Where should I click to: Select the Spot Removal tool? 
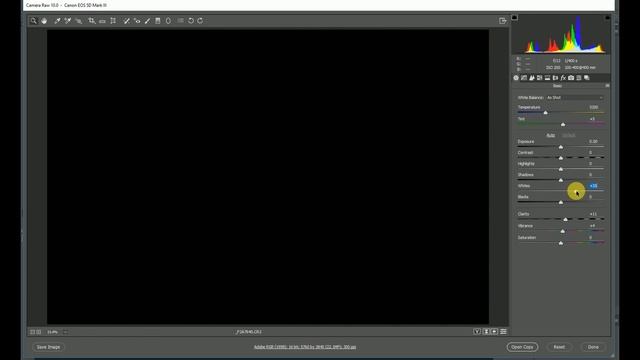pyautogui.click(x=127, y=21)
